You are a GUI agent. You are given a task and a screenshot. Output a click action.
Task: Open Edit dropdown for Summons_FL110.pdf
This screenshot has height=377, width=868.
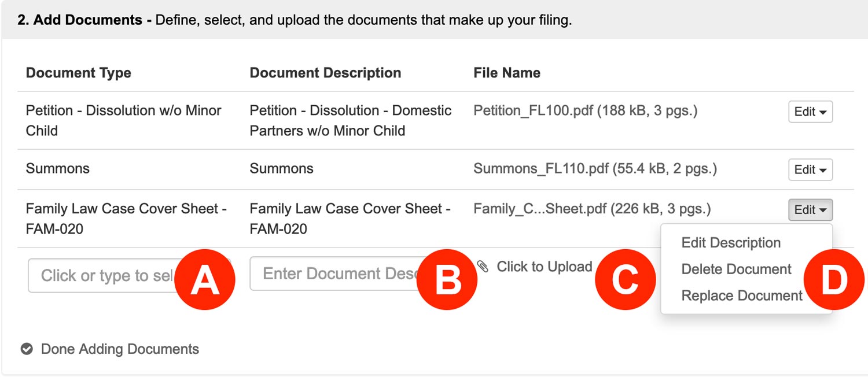pos(810,169)
